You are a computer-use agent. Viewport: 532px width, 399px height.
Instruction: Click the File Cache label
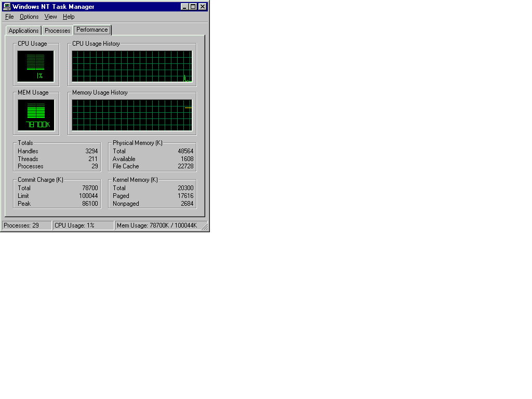(x=126, y=166)
